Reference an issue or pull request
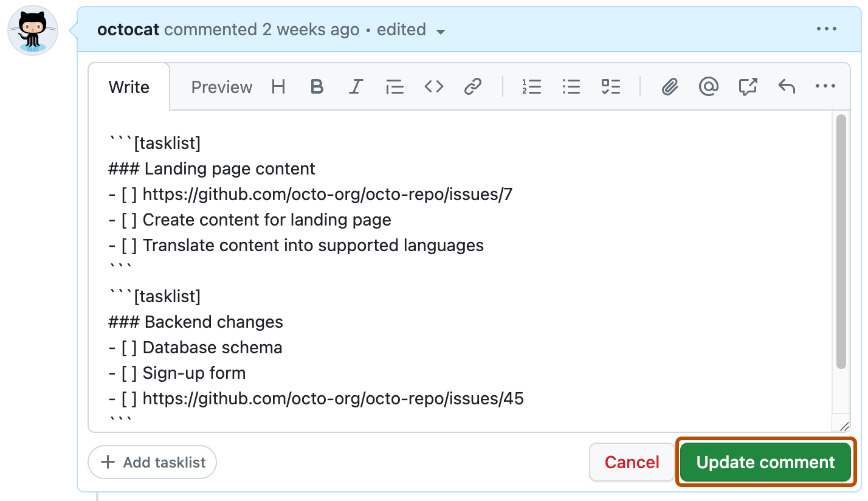Screen dimensions: 868x501 point(748,87)
